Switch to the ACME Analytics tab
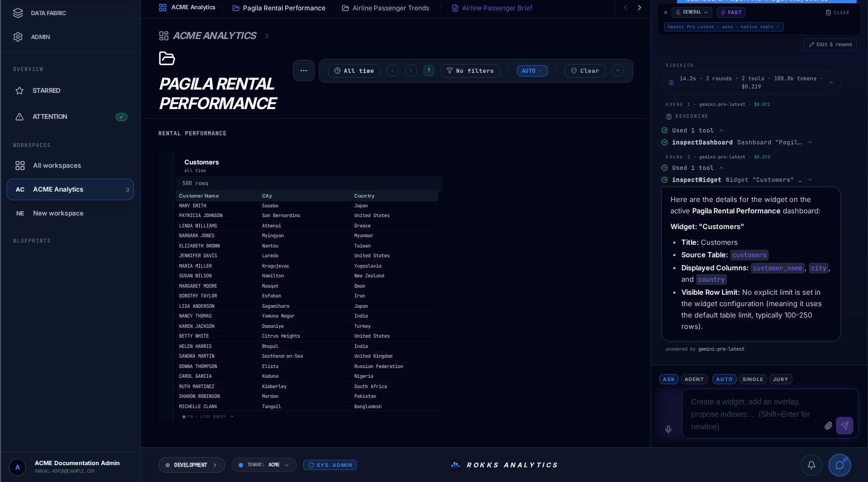The height and width of the screenshot is (482, 868). [187, 8]
